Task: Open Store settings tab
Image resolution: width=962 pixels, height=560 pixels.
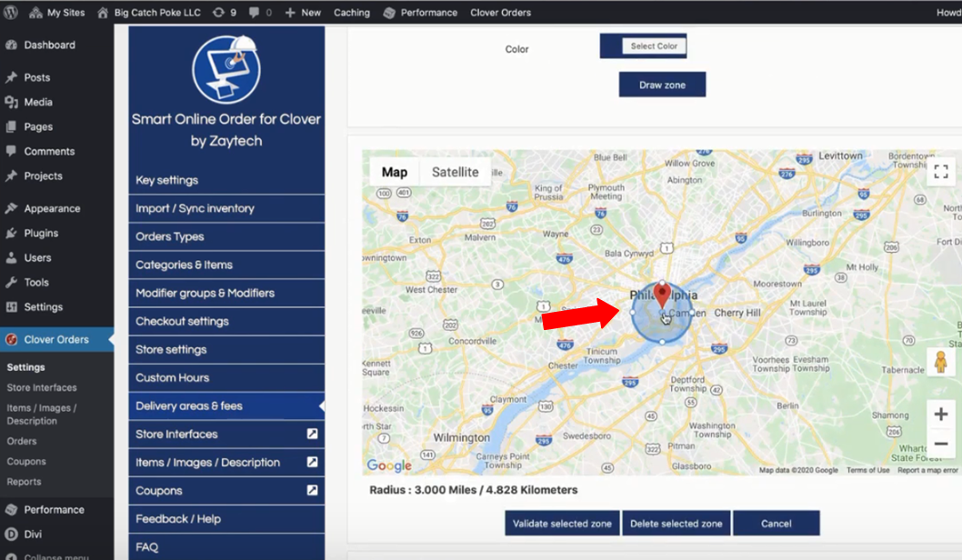Action: [x=226, y=350]
